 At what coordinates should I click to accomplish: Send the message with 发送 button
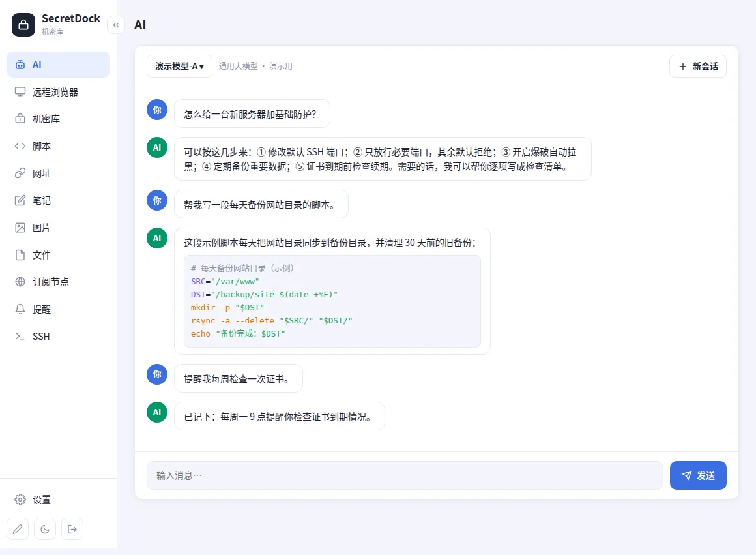point(697,475)
